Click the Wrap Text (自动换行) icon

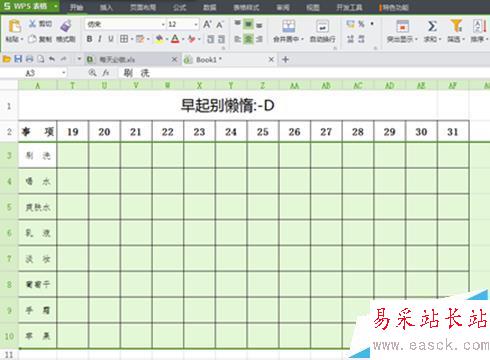[322, 26]
